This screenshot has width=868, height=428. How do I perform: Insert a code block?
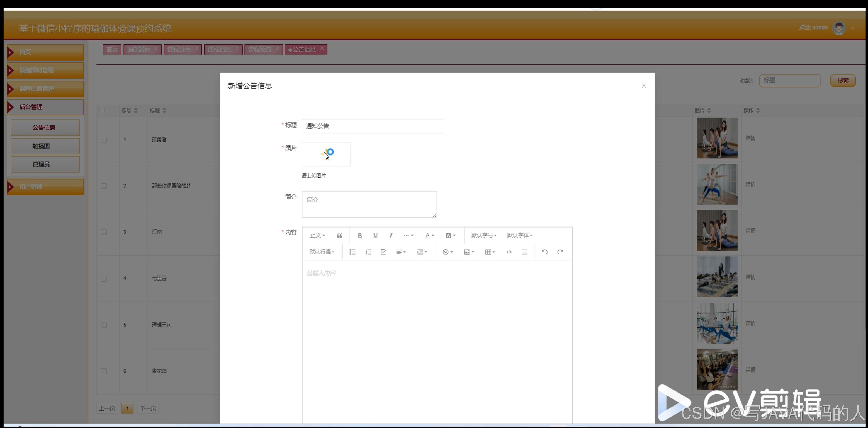tap(509, 252)
